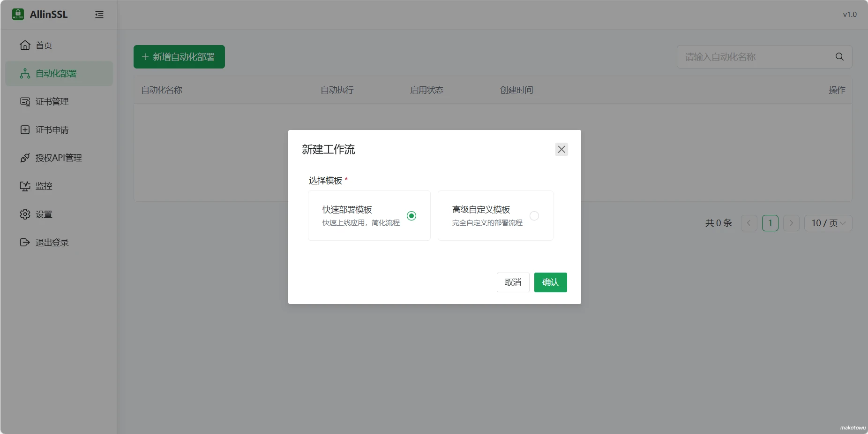Screen dimensions: 868x434
Task: Open 设置 in the sidebar
Action: [x=59, y=214]
